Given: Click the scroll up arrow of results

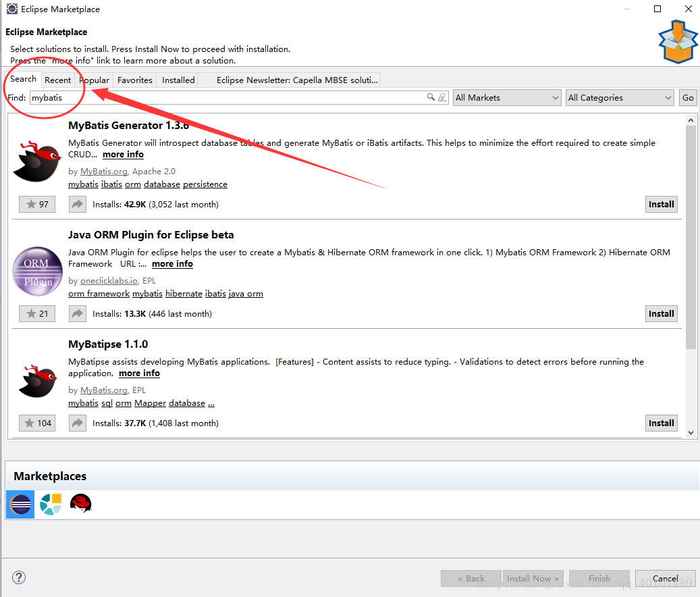Looking at the screenshot, I should pyautogui.click(x=691, y=120).
